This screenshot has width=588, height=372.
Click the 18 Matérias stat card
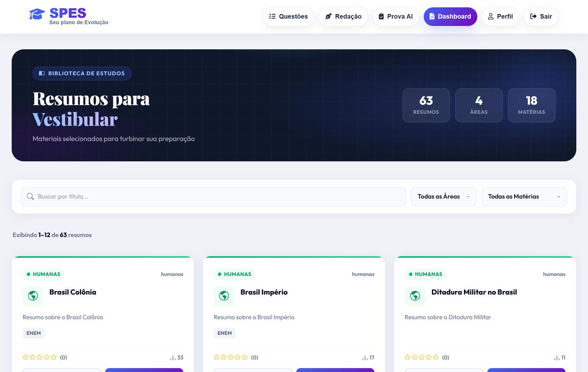click(x=532, y=105)
